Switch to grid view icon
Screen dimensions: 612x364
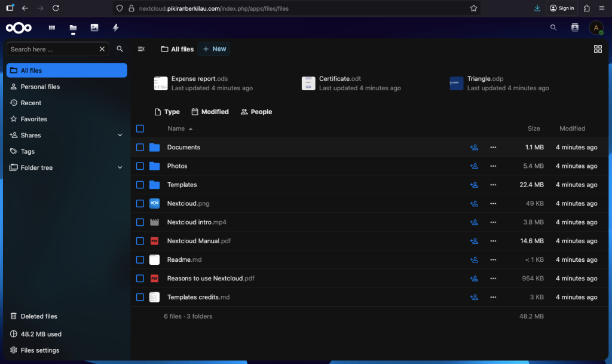tap(598, 49)
